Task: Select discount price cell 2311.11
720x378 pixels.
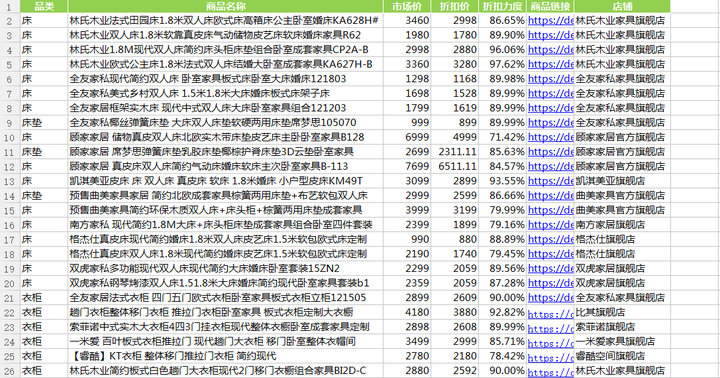Action: coord(455,152)
